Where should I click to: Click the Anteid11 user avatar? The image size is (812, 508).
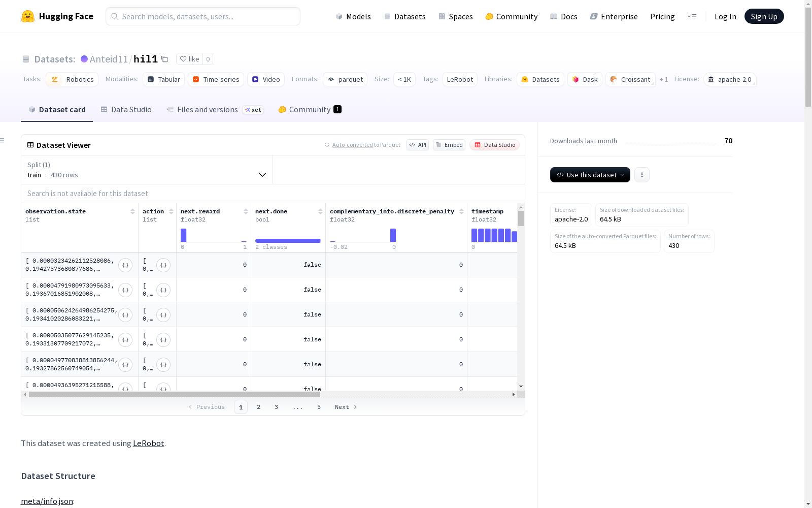[x=84, y=59]
